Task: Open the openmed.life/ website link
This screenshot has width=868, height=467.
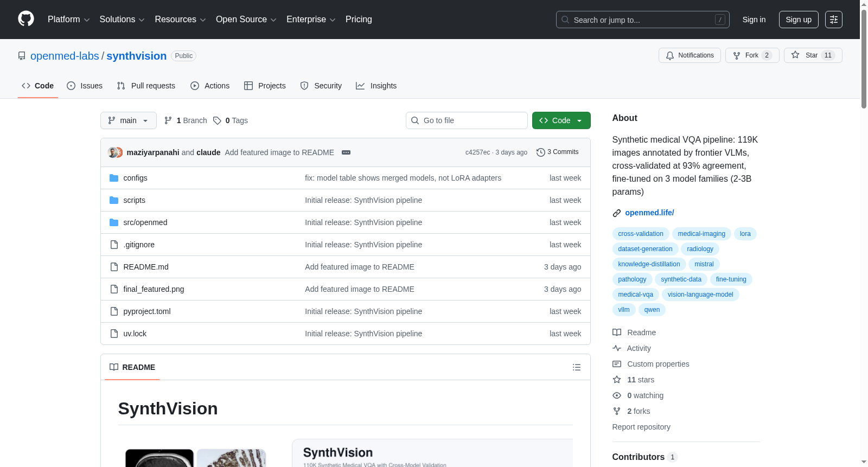Action: (649, 213)
